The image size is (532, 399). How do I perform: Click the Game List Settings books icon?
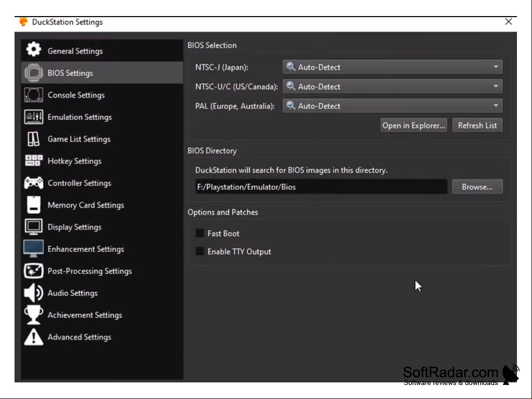(34, 139)
